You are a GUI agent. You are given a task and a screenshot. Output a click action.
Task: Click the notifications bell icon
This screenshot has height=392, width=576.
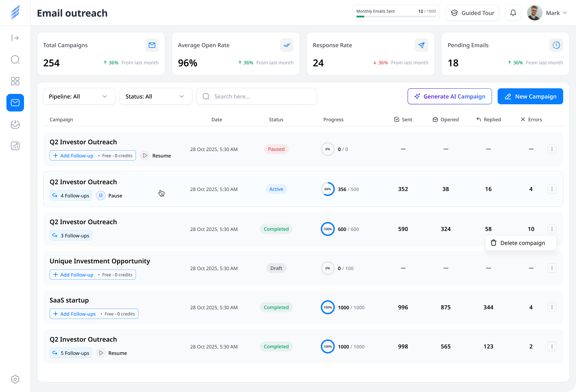tap(513, 13)
